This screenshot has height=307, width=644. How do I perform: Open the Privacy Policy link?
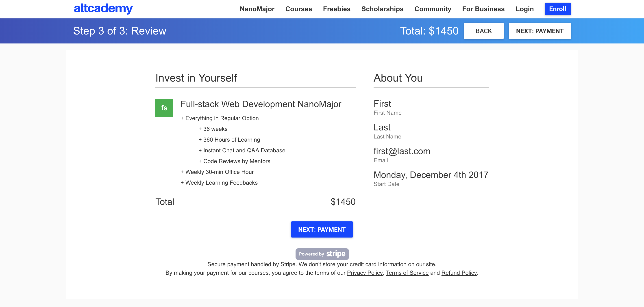coord(365,273)
